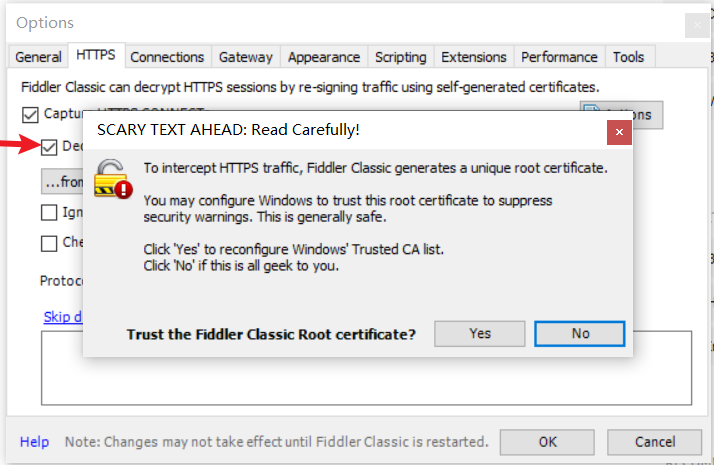Close the SCARY TEXT AHEAD dialog
Viewport: 714px width, 465px height.
click(620, 131)
